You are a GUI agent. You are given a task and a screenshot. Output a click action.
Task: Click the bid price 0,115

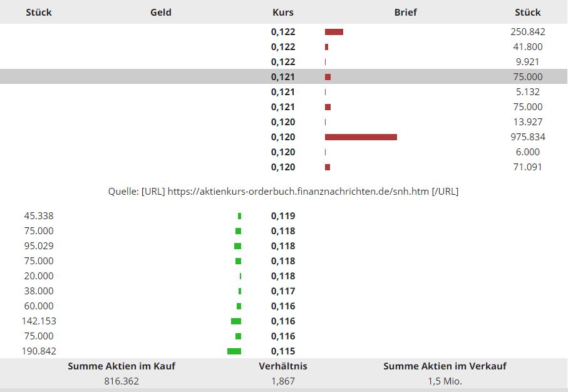point(283,351)
